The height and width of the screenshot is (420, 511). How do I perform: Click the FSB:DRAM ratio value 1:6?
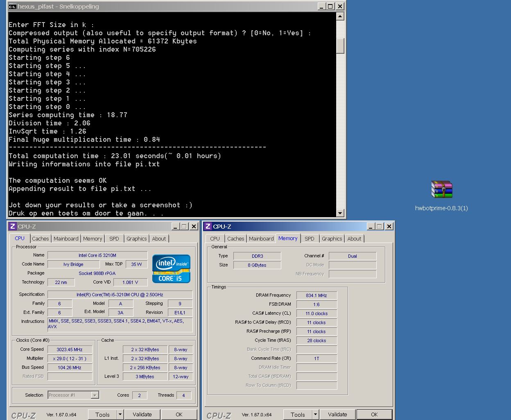317,304
